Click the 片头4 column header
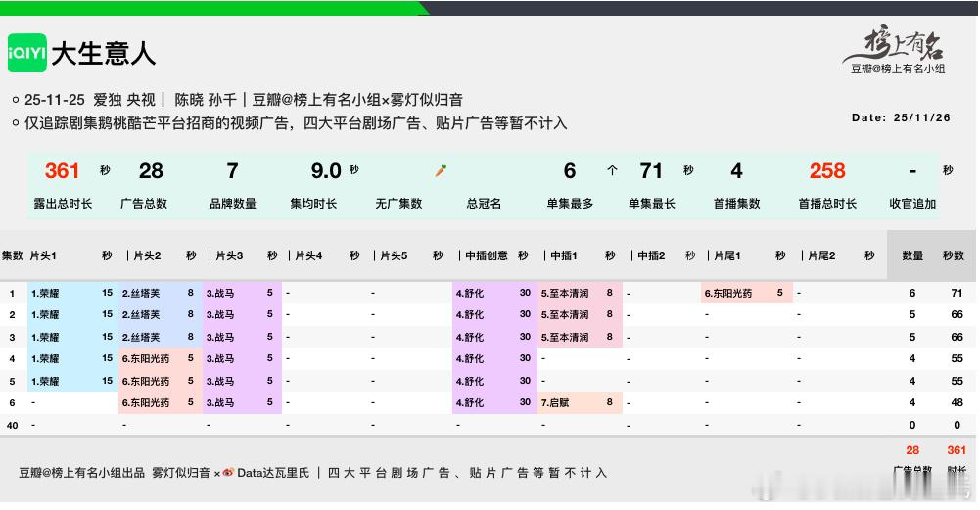980x510 pixels. [308, 255]
